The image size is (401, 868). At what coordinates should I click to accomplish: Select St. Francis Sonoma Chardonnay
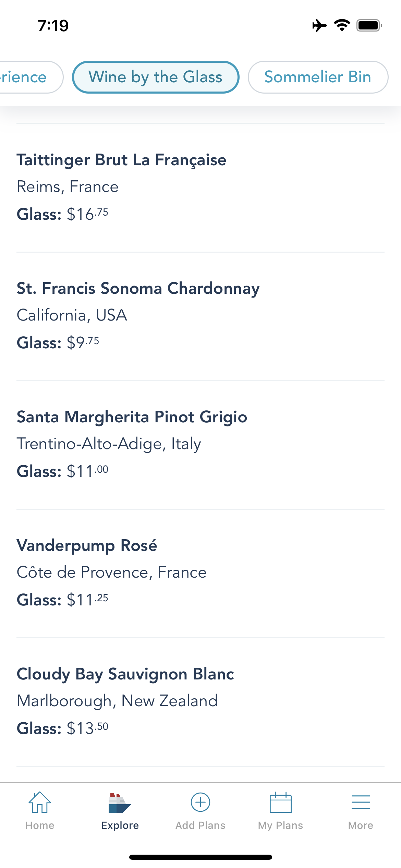(x=138, y=288)
